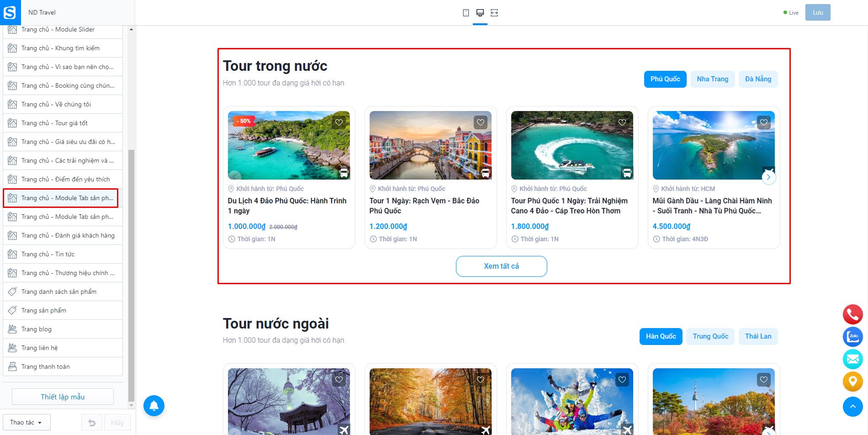Click the S logo icon in the header
Image resolution: width=868 pixels, height=435 pixels.
pyautogui.click(x=10, y=12)
